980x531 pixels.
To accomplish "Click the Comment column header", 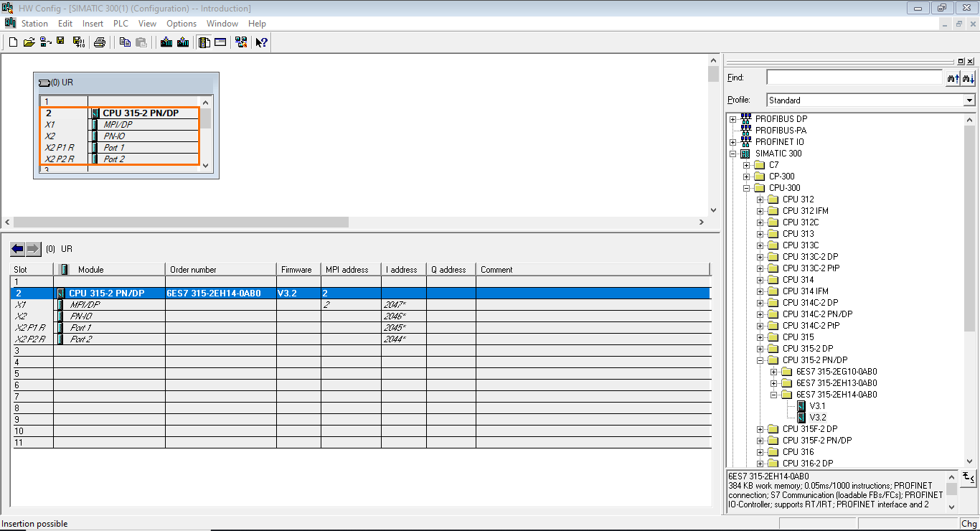I will click(593, 270).
